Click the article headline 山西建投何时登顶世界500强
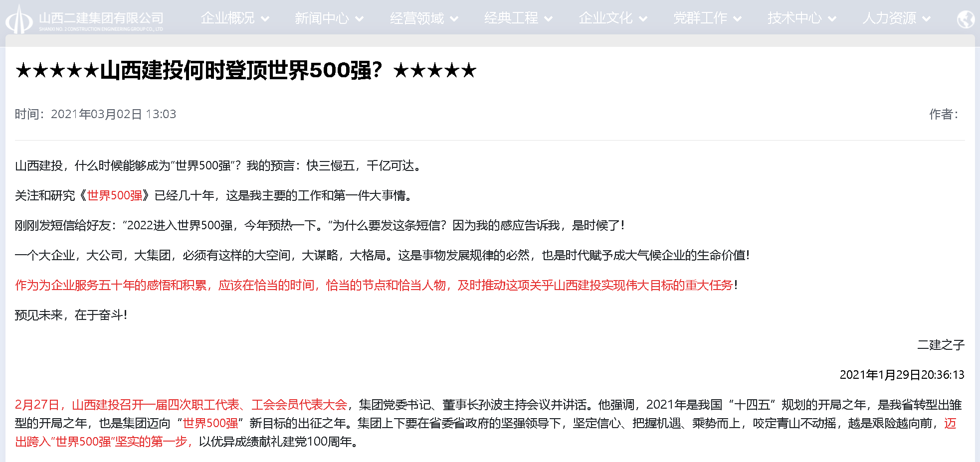This screenshot has height=462, width=980. [246, 70]
